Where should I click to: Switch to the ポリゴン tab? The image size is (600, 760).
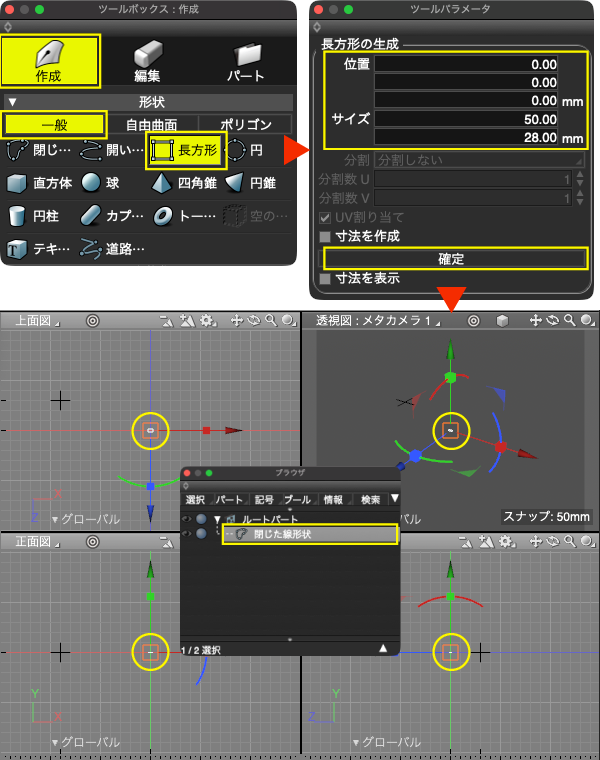tap(246, 125)
